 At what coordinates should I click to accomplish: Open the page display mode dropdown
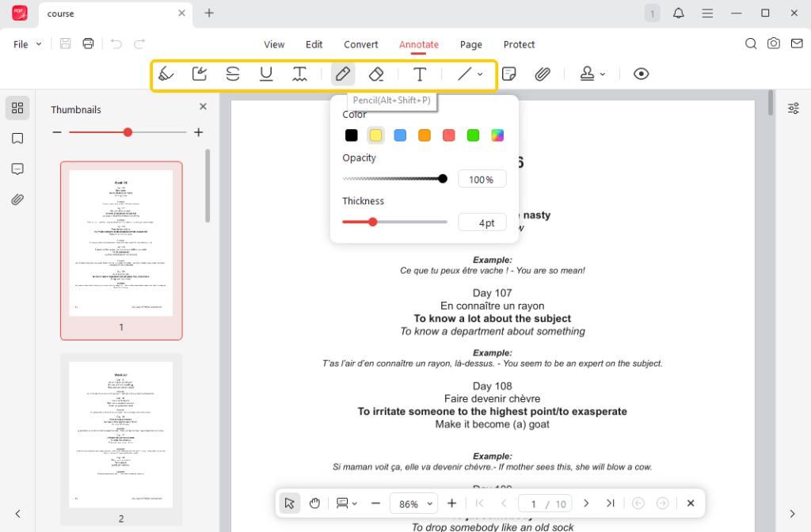click(347, 503)
